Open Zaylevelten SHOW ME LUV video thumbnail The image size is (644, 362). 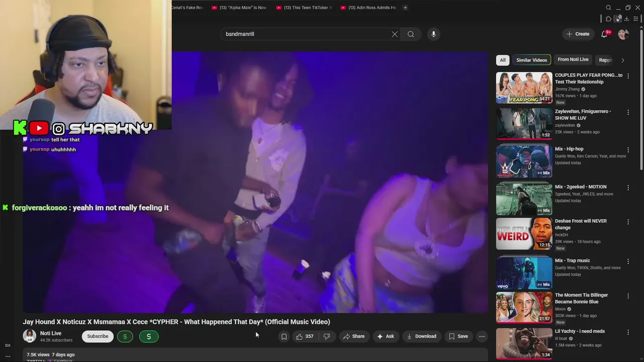524,124
